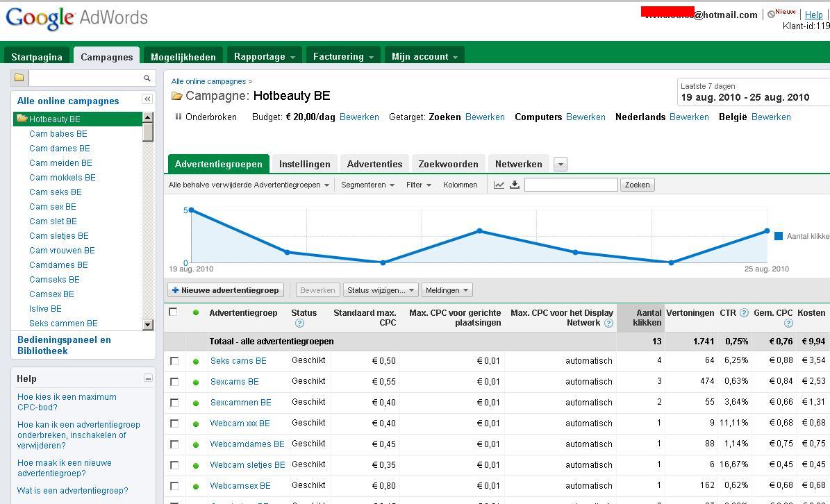
Task: Open Bedieningspaneel en Bibliotheek link
Action: (x=64, y=345)
